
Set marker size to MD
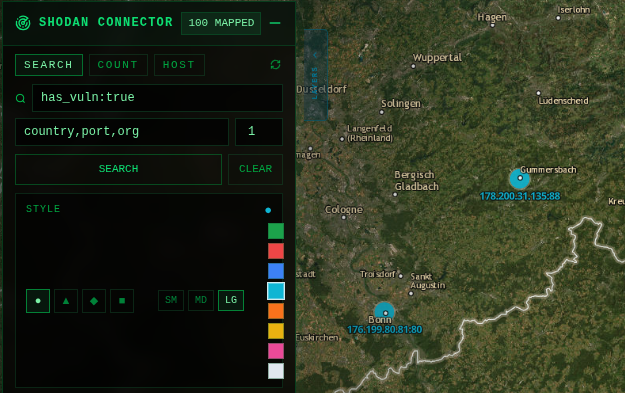tap(201, 300)
